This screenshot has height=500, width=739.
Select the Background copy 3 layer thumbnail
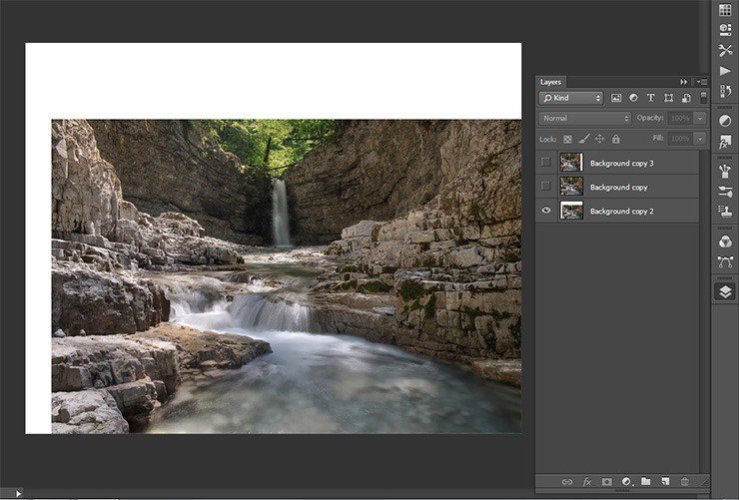click(x=571, y=162)
